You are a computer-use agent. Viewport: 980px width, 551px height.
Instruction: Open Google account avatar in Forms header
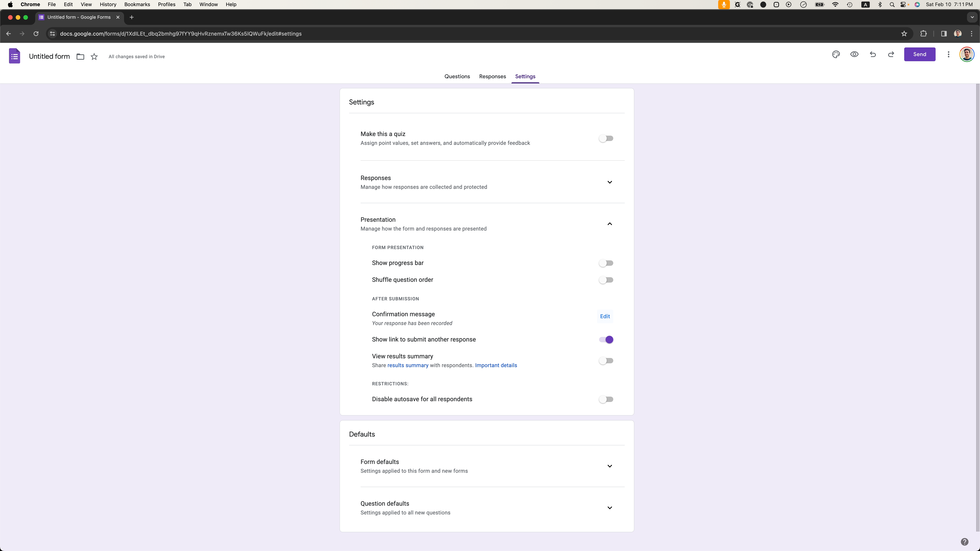coord(967,54)
